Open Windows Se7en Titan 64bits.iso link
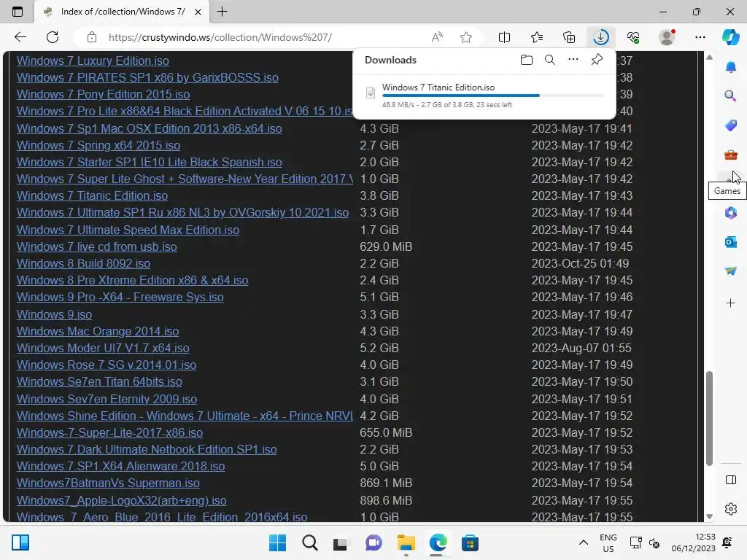Image resolution: width=747 pixels, height=560 pixels. [99, 381]
